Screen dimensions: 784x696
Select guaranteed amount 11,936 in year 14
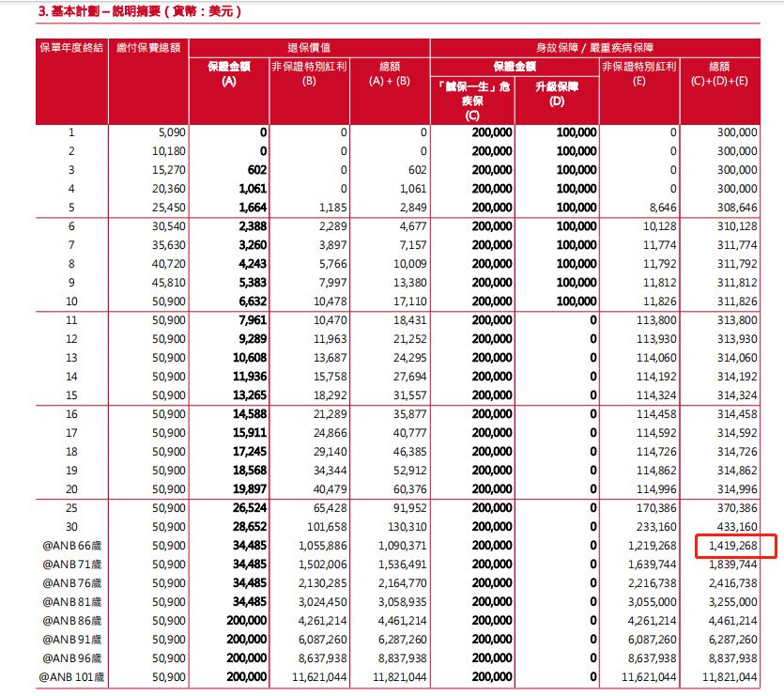tap(250, 377)
